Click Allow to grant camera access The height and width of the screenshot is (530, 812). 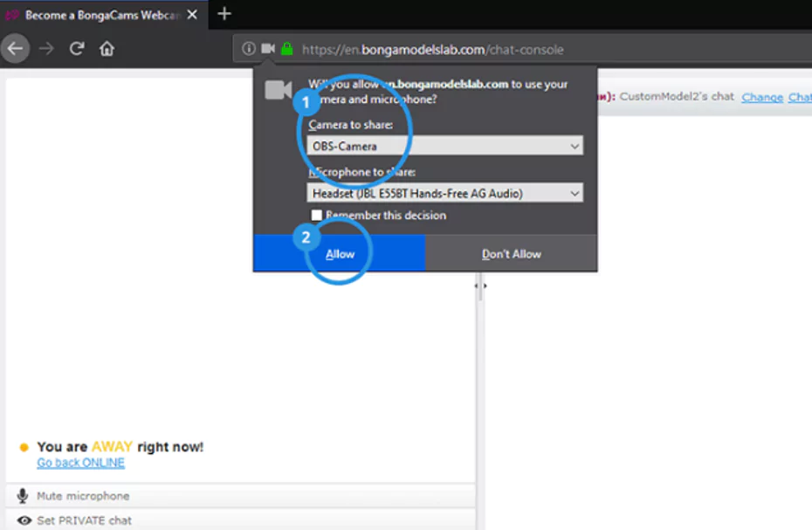(340, 253)
